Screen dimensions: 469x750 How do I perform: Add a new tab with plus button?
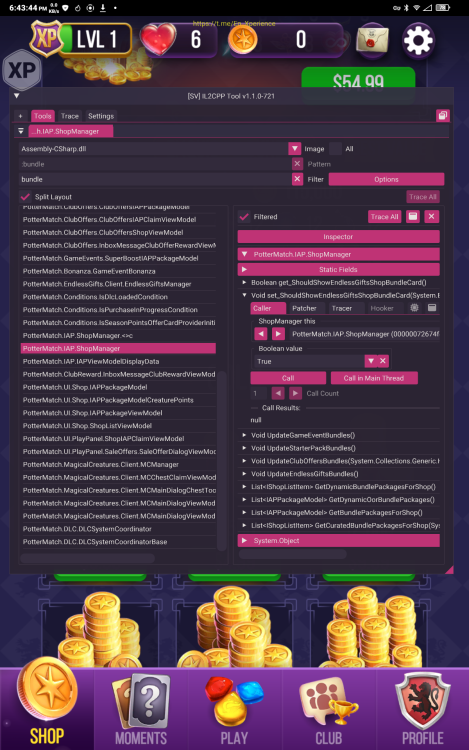point(21,116)
